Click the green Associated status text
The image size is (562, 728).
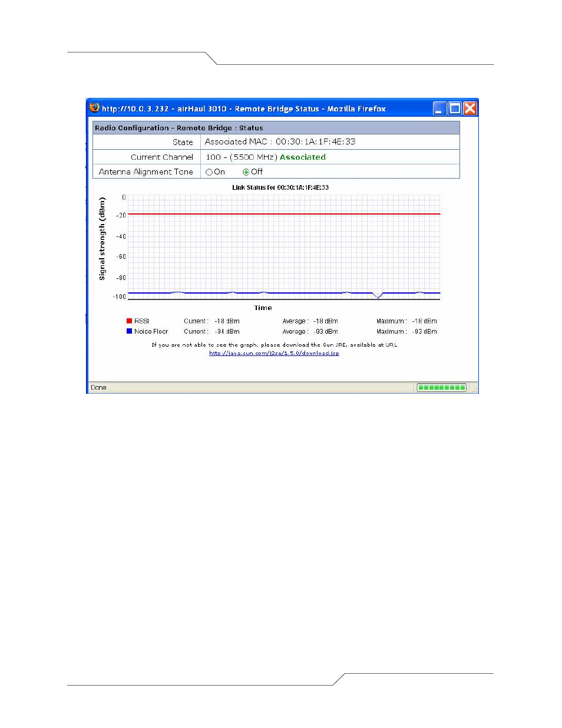coord(303,157)
